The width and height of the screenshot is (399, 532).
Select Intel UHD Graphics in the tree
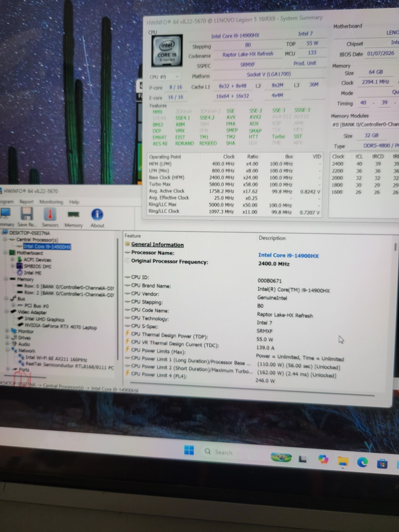(x=45, y=319)
